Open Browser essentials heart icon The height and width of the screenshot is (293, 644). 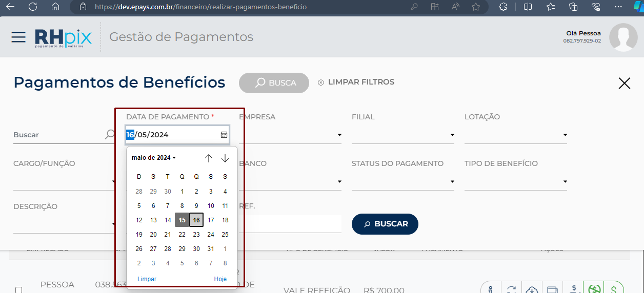(x=596, y=7)
